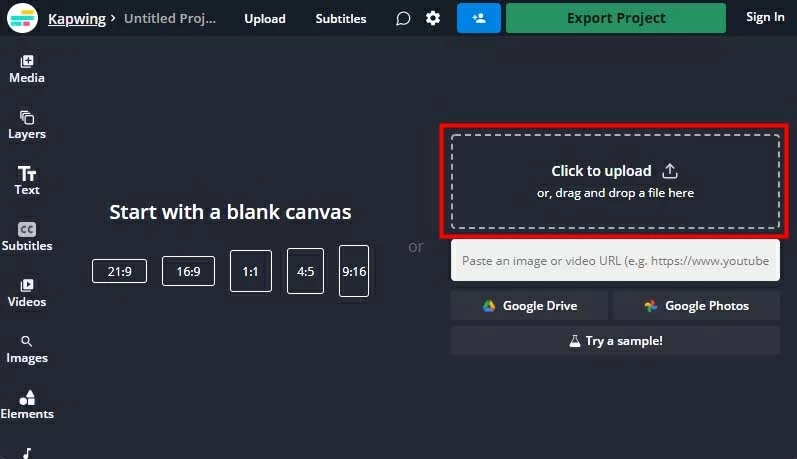Open the Images search panel
The width and height of the screenshot is (797, 459).
tap(27, 349)
